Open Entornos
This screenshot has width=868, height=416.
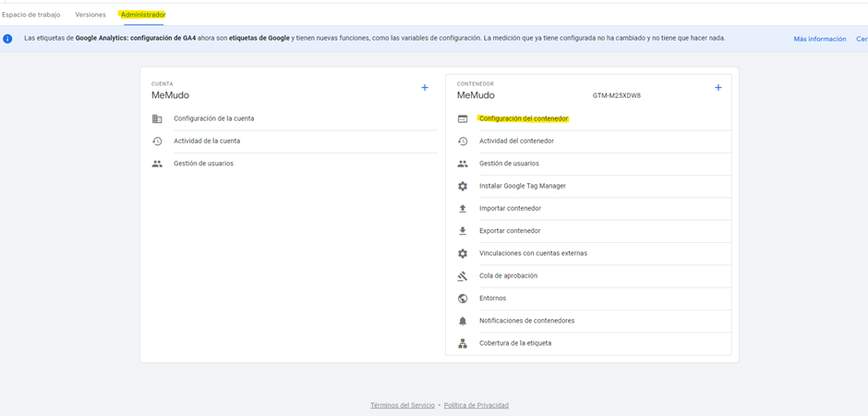coord(493,298)
